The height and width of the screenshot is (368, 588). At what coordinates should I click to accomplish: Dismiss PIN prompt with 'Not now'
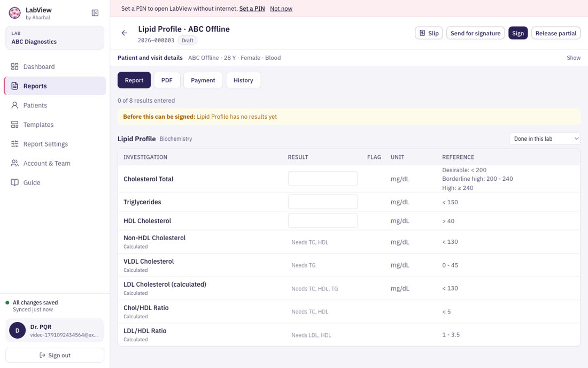click(281, 8)
